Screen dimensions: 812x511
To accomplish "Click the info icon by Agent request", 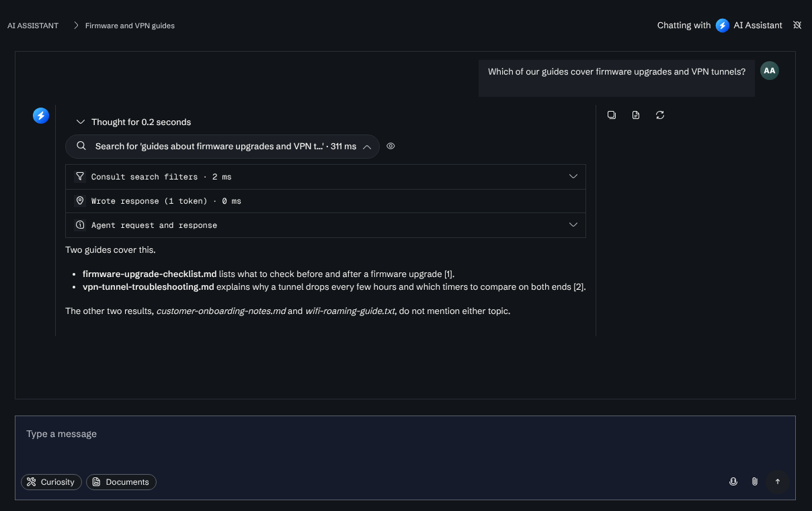I will pyautogui.click(x=80, y=225).
